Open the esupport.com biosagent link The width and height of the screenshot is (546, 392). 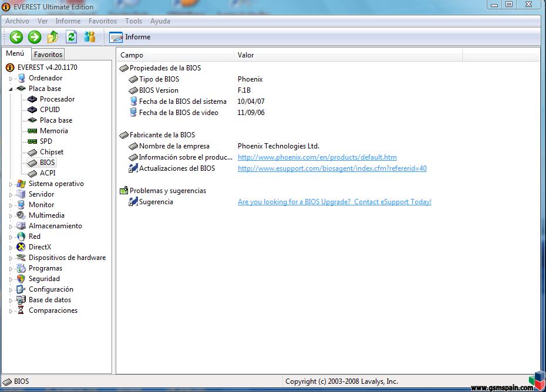pyautogui.click(x=332, y=168)
